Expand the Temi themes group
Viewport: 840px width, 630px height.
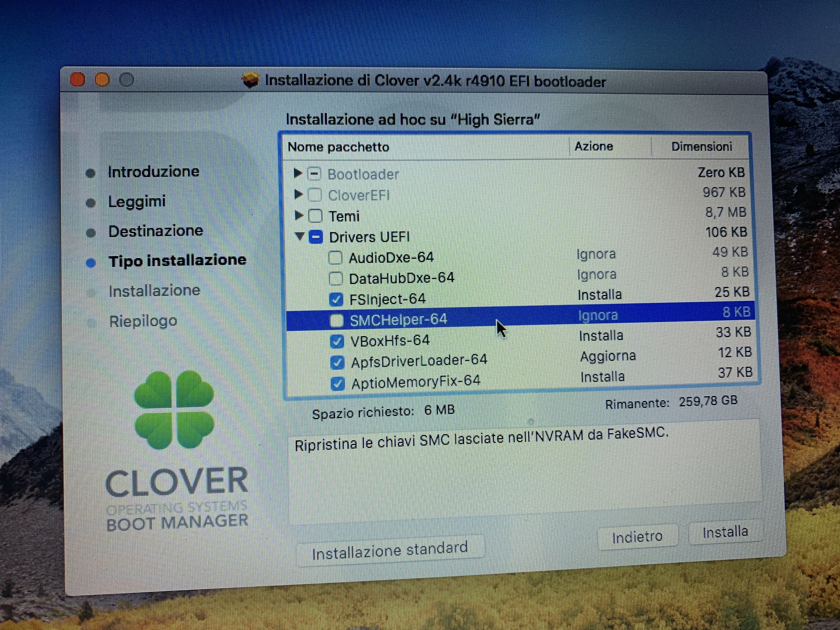point(299,216)
